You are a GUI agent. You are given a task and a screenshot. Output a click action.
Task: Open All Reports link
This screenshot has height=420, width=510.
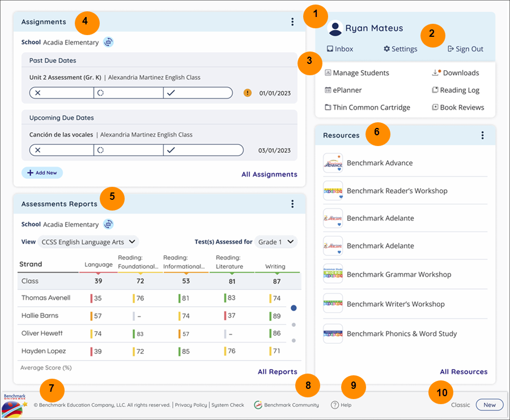pos(278,371)
